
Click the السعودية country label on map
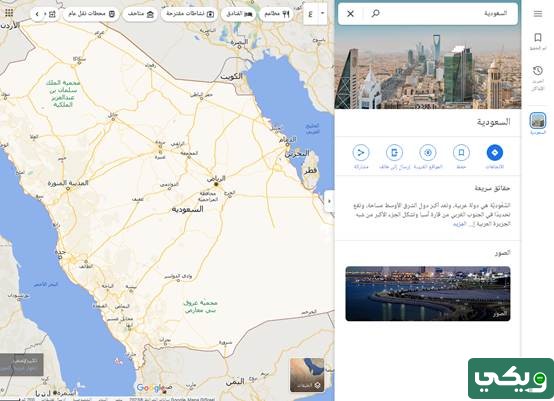(x=187, y=209)
